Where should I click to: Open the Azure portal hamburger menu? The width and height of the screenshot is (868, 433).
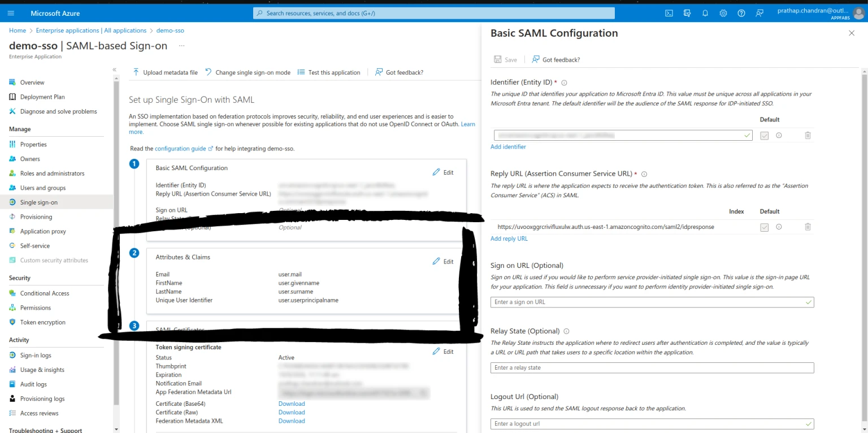tap(11, 13)
